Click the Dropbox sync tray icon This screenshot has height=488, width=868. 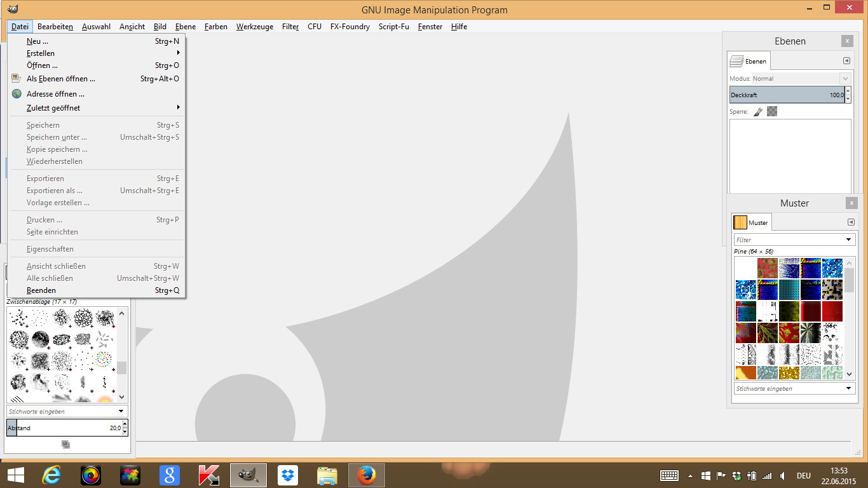(736, 475)
